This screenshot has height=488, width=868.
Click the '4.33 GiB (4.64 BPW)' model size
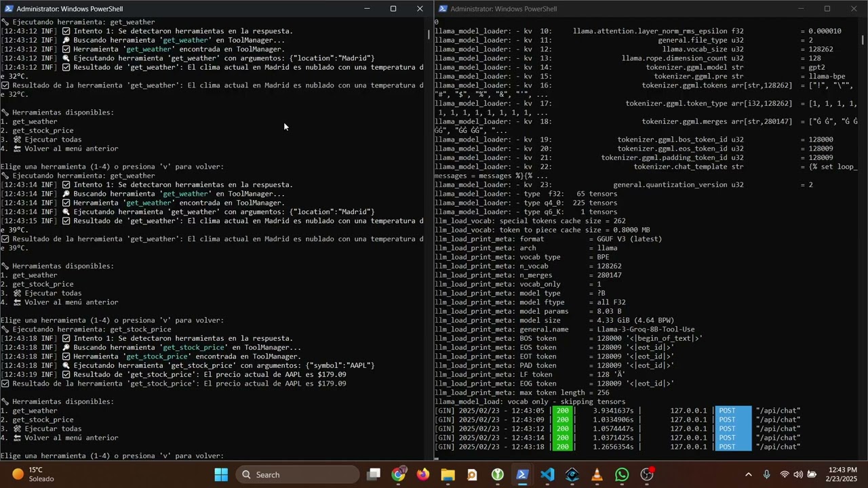click(635, 320)
